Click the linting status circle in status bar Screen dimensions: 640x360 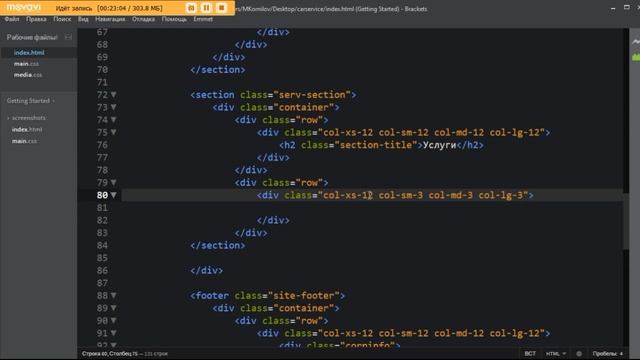tap(579, 353)
